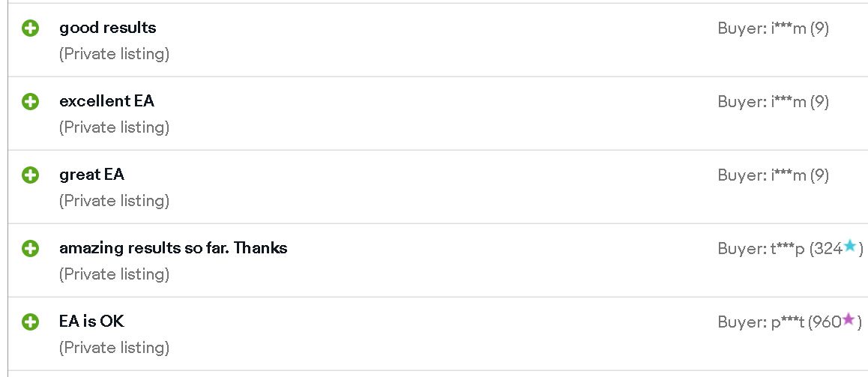Click green plus icon beside 'good results'
Viewport: 868px width, 377px height.
(31, 28)
